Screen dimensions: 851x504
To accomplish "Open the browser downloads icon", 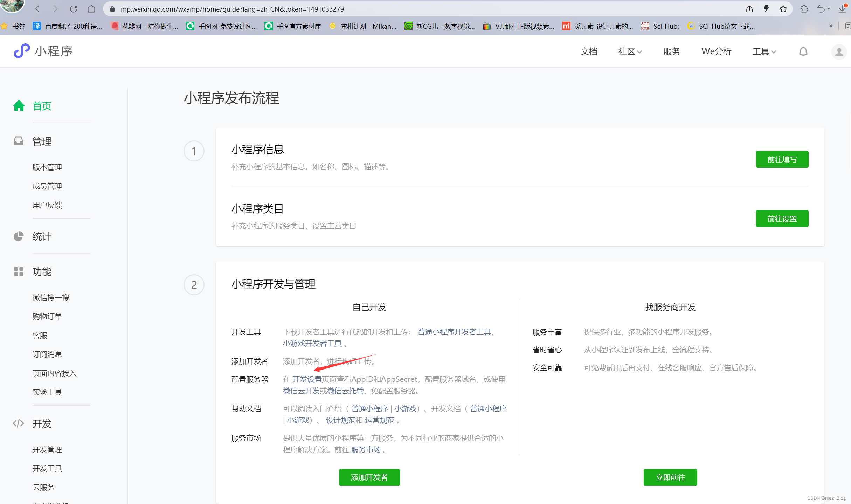I will [x=842, y=9].
